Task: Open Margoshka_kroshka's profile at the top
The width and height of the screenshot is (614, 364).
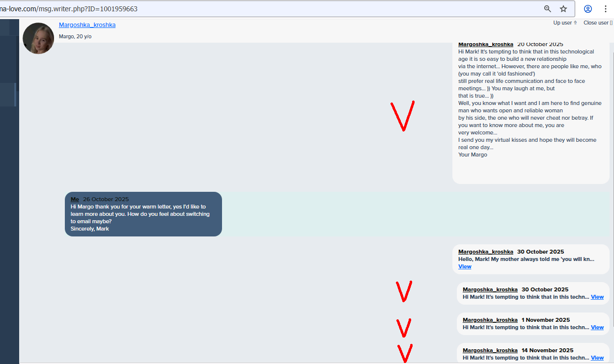Action: click(87, 25)
